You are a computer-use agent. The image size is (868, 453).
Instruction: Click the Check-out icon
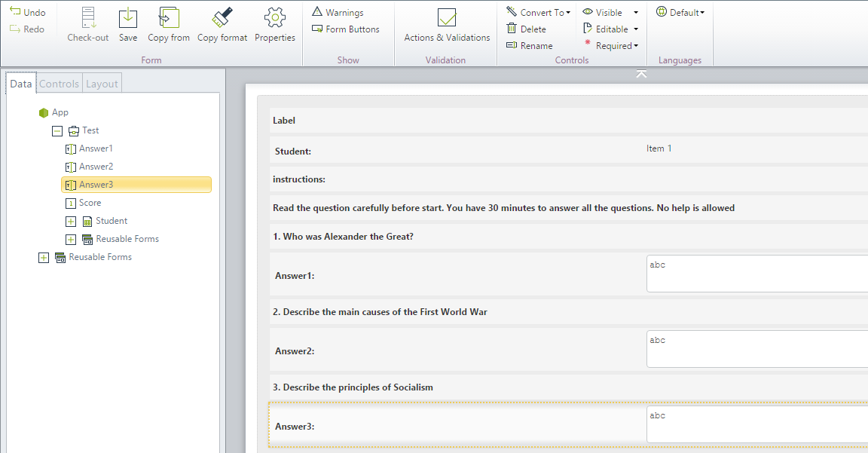pos(88,18)
